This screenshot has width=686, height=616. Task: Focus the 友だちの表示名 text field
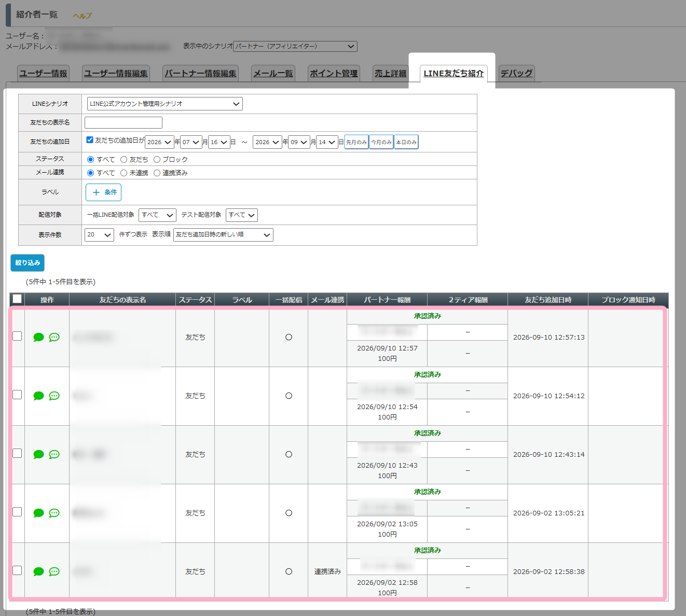point(124,122)
